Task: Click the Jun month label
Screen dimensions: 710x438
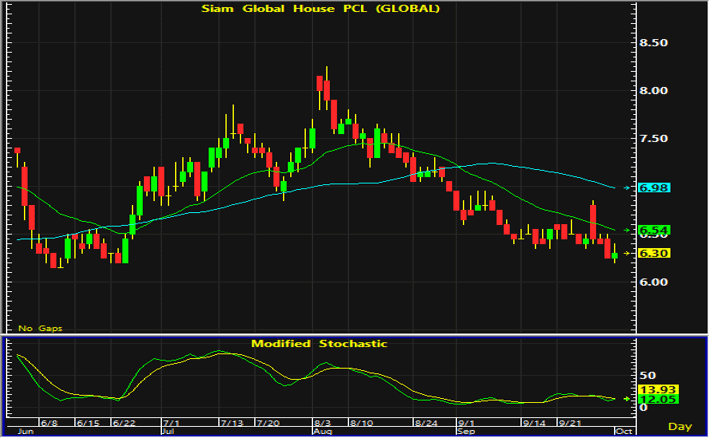Action: 25,431
